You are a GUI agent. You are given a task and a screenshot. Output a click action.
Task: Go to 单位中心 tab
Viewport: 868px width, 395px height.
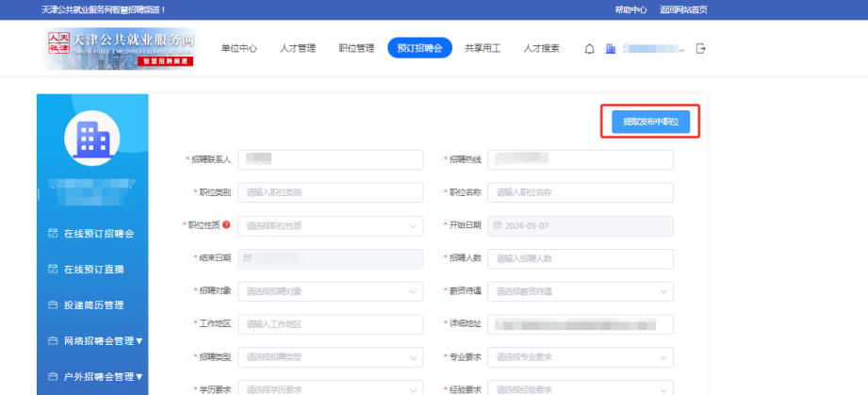pyautogui.click(x=239, y=48)
